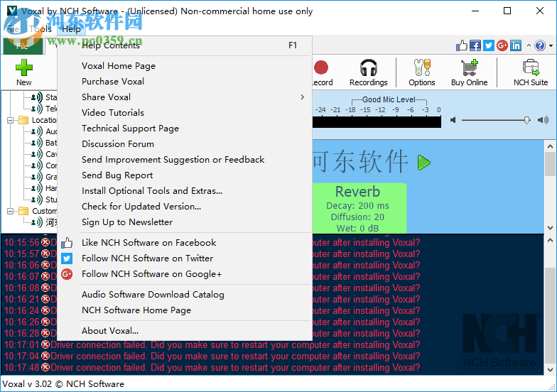Click the Twitter bird icon in Help menu
This screenshot has height=392, width=557.
pyautogui.click(x=67, y=258)
